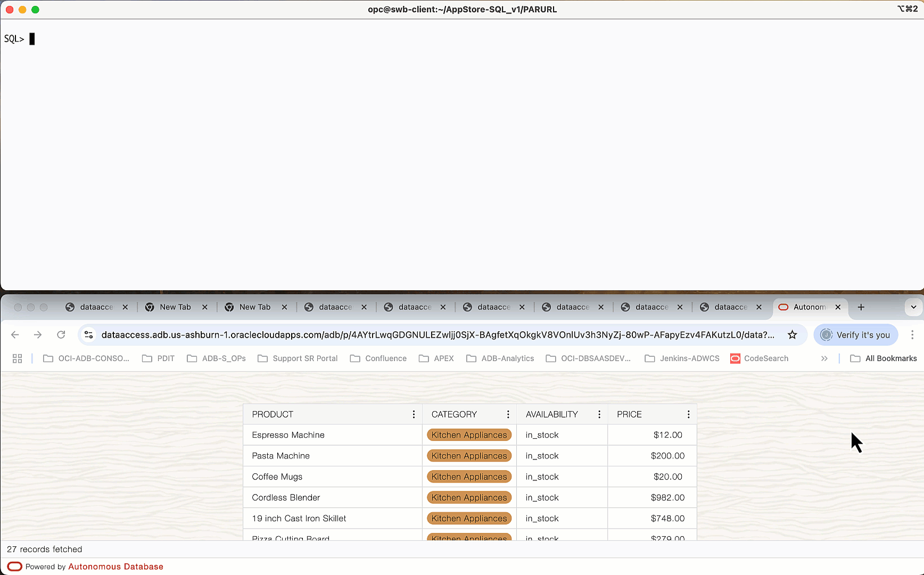924x575 pixels.
Task: Open the Confluence bookmark
Action: tap(378, 358)
